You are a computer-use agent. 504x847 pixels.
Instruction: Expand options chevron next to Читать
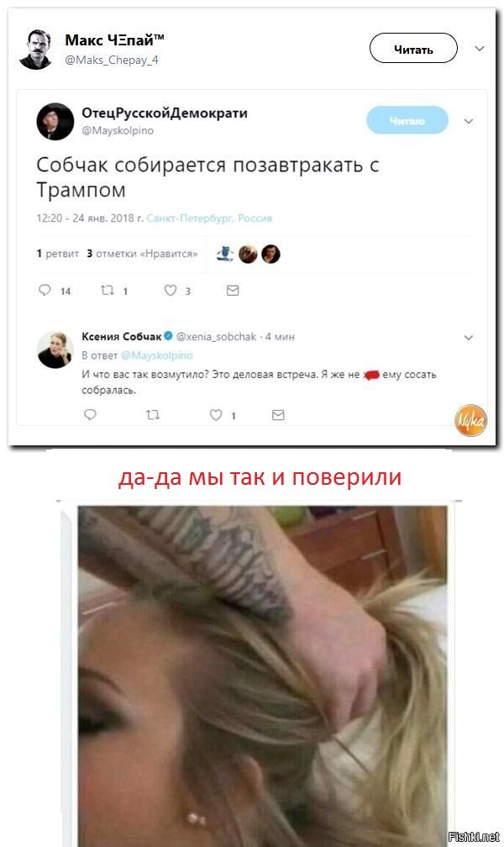pyautogui.click(x=479, y=49)
